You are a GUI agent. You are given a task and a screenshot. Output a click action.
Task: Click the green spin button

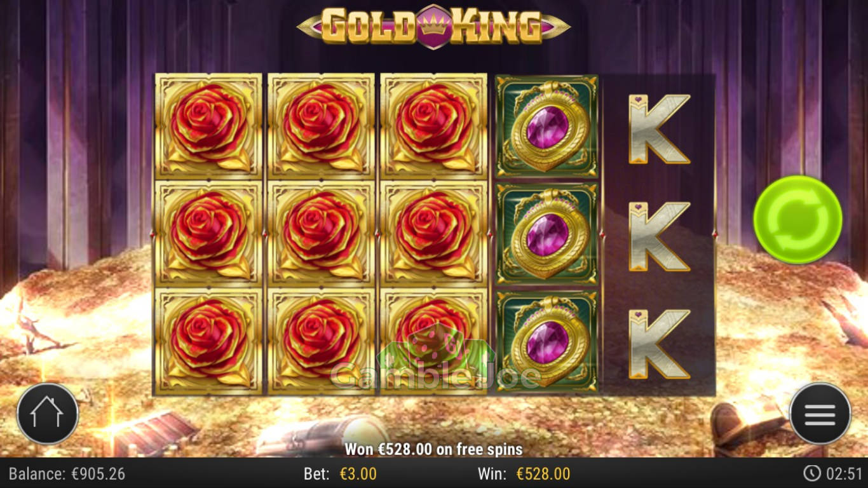tap(797, 220)
